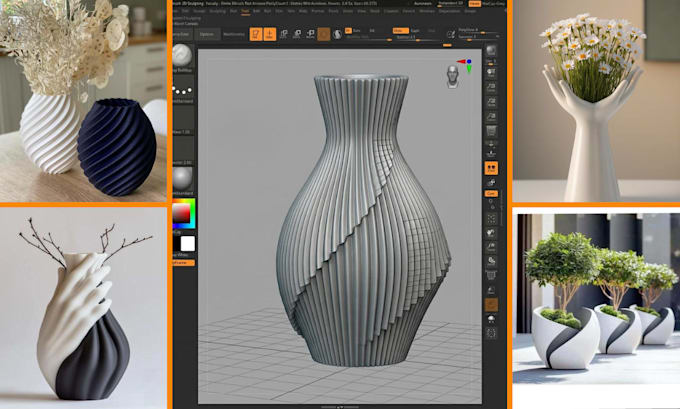Image resolution: width=680 pixels, height=409 pixels.
Task: Click the orange Menus button in title bar
Action: tap(474, 3)
